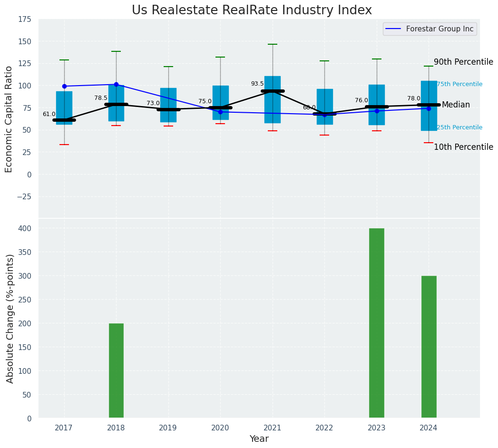Click the chart title text
Screen dimensions: 498x448
(x=252, y=10)
